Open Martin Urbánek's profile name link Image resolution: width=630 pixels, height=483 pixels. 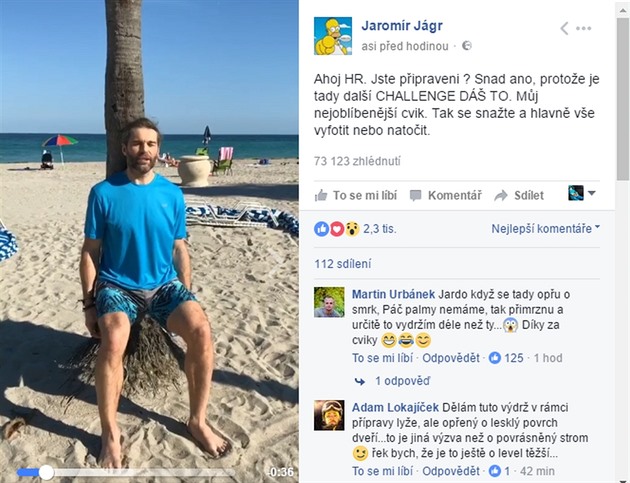click(393, 294)
